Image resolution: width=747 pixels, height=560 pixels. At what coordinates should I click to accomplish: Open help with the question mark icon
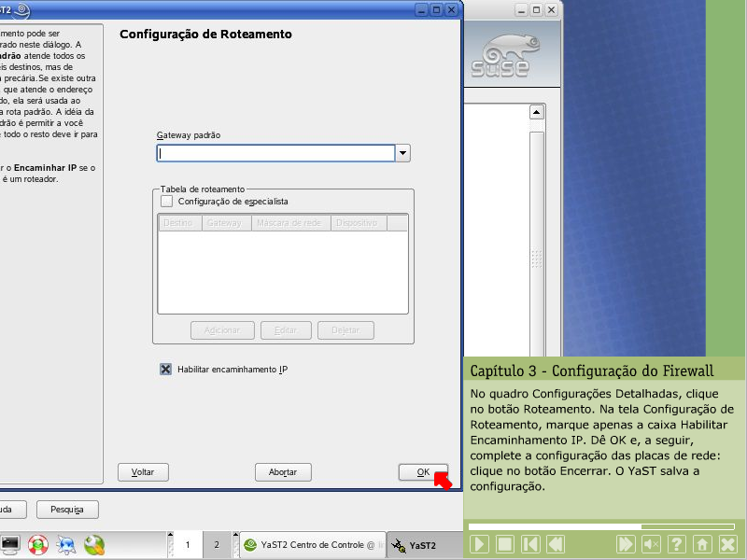(677, 544)
